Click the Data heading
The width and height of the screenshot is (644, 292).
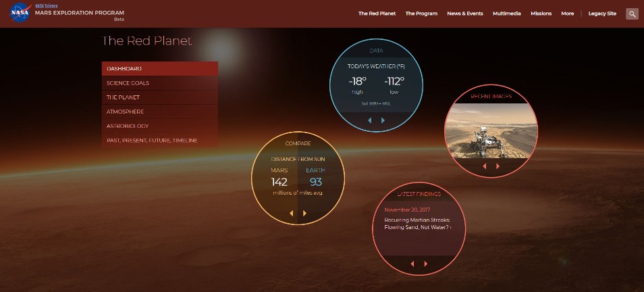376,51
